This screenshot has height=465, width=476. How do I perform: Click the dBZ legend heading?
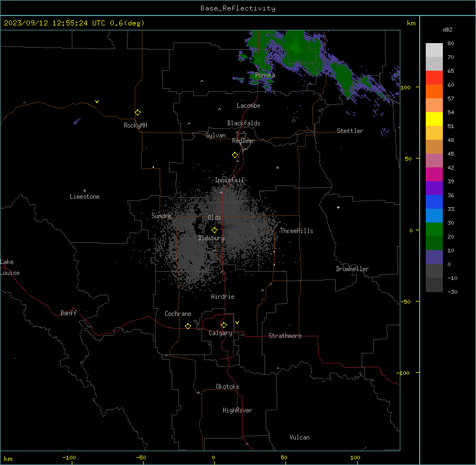[x=447, y=29]
